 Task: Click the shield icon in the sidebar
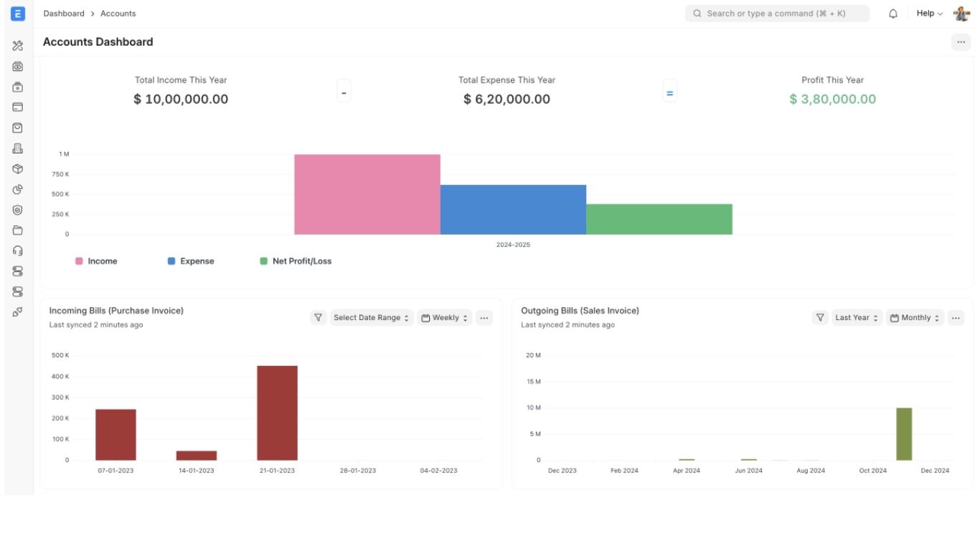point(17,209)
